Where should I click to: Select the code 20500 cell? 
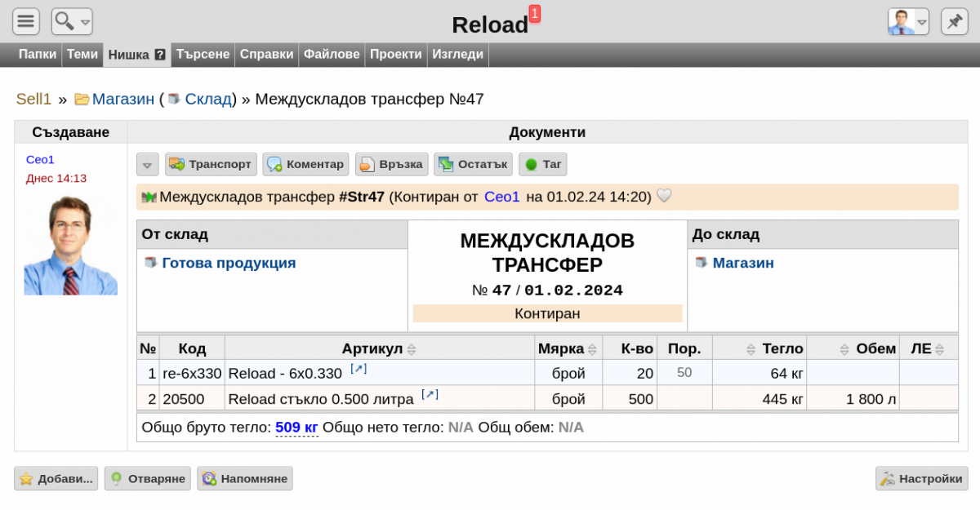[192, 399]
